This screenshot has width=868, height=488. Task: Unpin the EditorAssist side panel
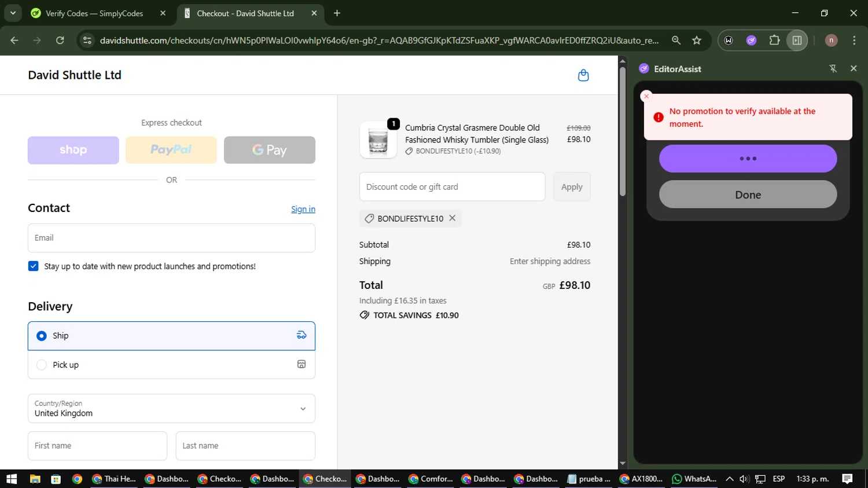[833, 69]
